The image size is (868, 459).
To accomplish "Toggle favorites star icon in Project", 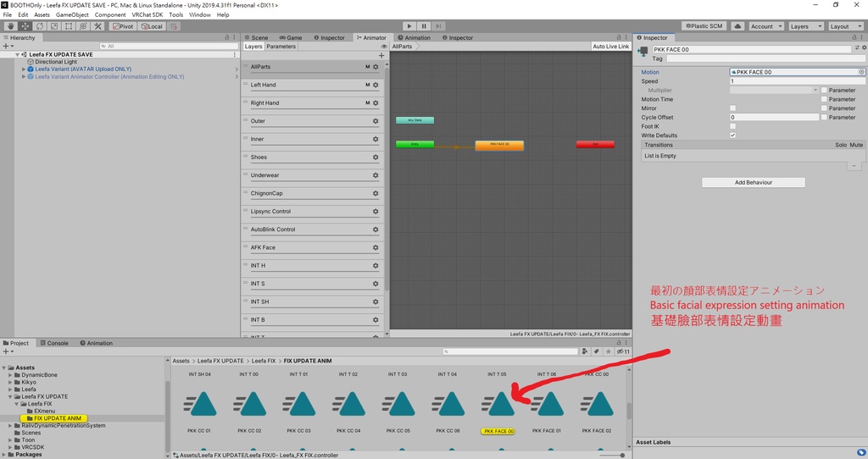I will tap(609, 351).
